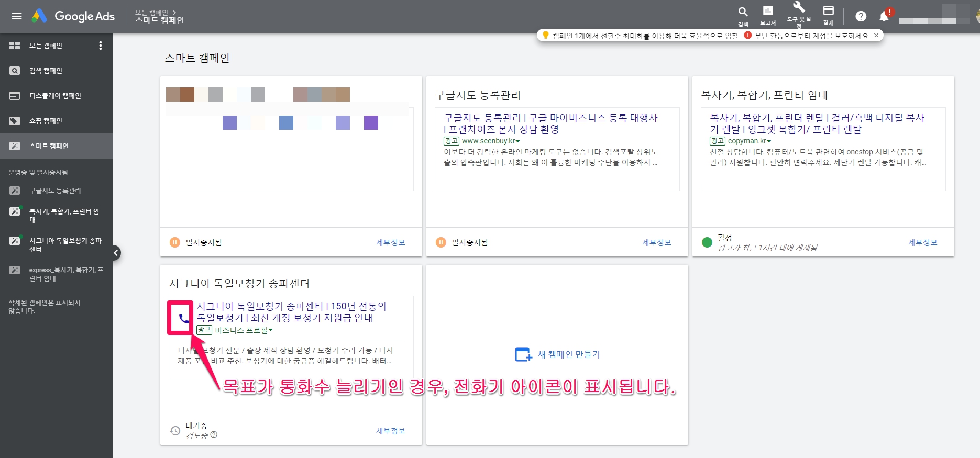Click the red alert account protection notice

[807, 36]
